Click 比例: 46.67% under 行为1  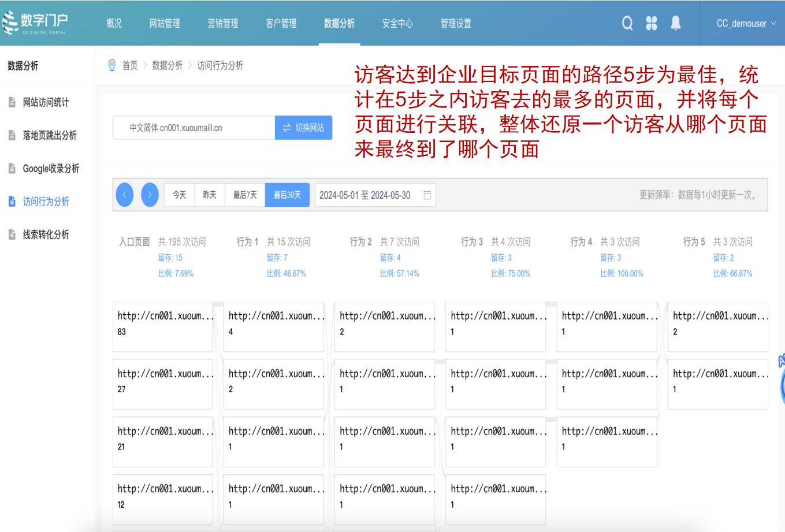pyautogui.click(x=287, y=273)
